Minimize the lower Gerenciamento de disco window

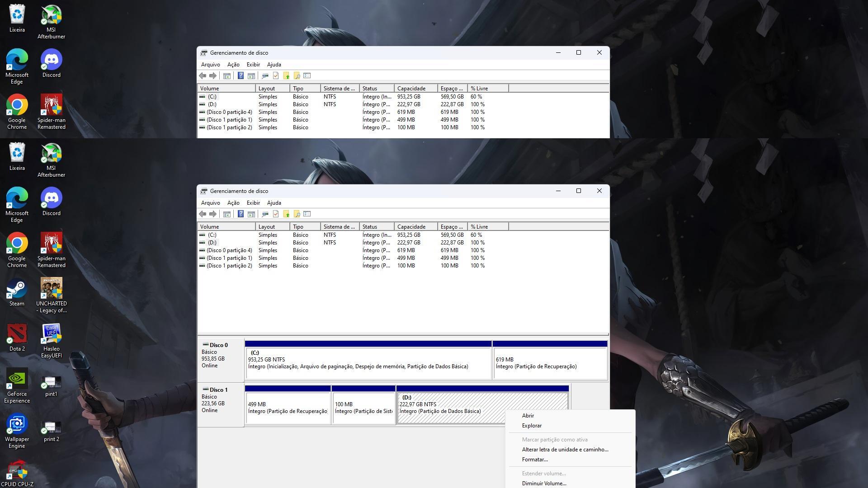pos(558,191)
